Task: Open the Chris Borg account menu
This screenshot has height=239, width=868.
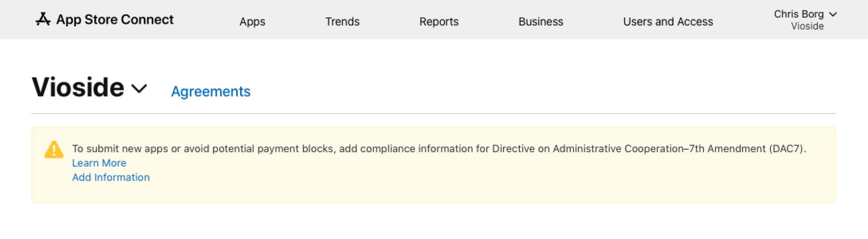Action: pyautogui.click(x=799, y=14)
